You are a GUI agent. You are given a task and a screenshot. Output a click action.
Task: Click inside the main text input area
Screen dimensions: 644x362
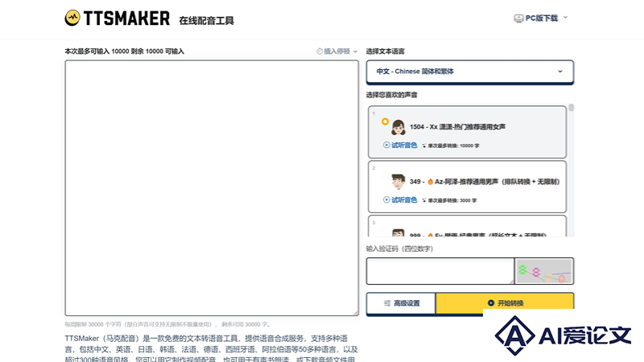(x=212, y=188)
